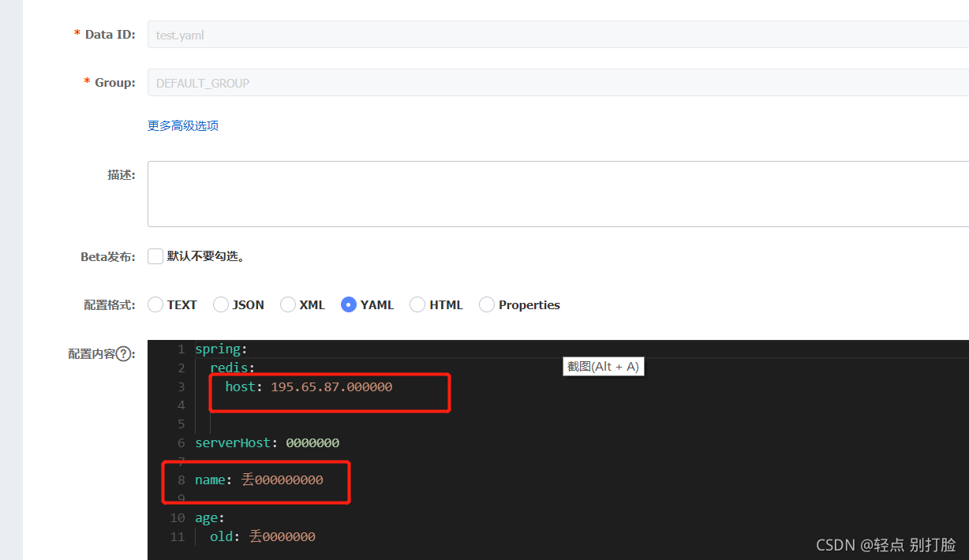Choose the XML format radio button
The image size is (969, 560).
[288, 304]
